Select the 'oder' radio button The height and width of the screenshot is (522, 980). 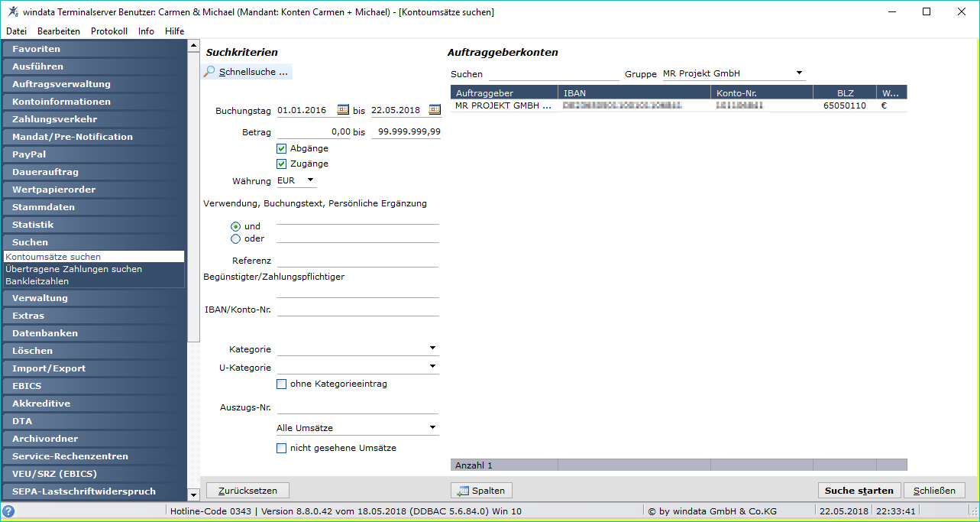235,238
